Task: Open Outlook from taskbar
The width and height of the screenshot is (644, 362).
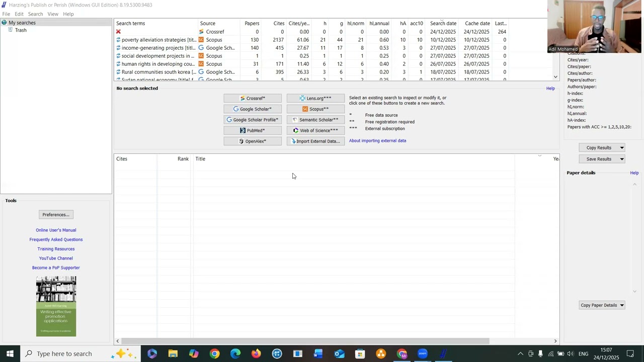Action: 340,354
